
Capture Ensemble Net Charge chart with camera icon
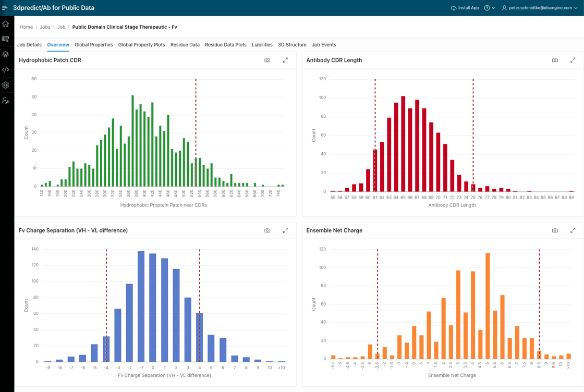[x=555, y=230]
